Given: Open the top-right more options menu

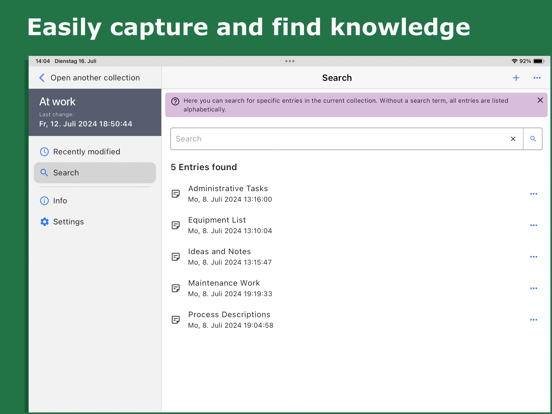Looking at the screenshot, I should click(x=537, y=78).
